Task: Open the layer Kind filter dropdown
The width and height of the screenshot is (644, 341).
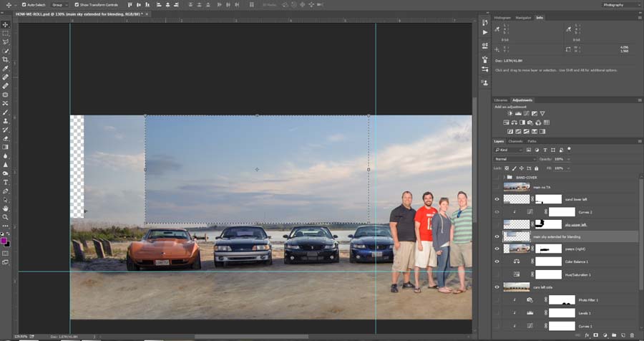Action: tap(509, 150)
